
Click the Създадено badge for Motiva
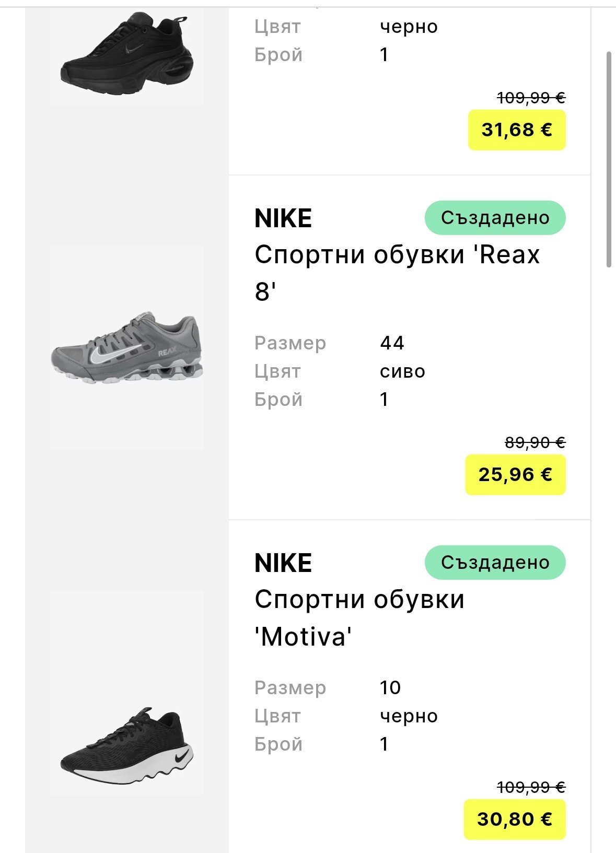[x=495, y=563]
